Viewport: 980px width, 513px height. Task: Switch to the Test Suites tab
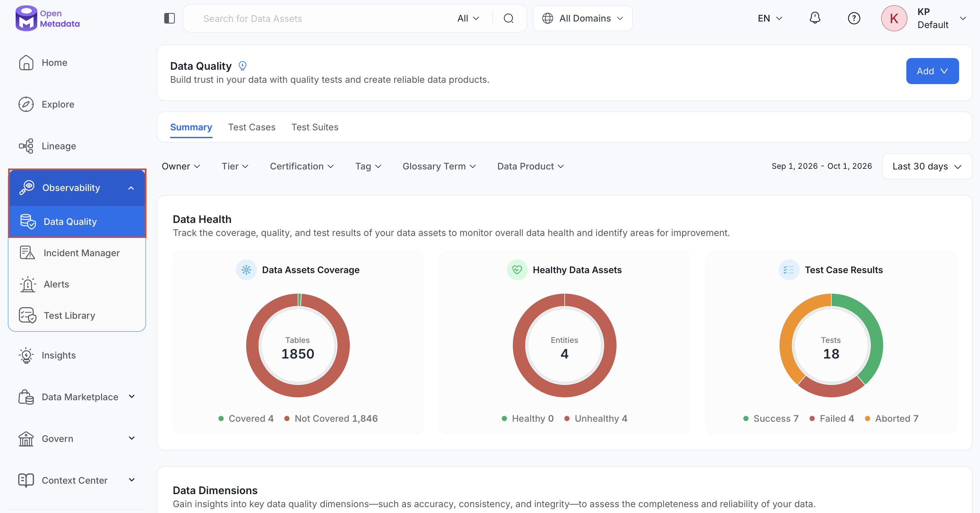click(315, 127)
